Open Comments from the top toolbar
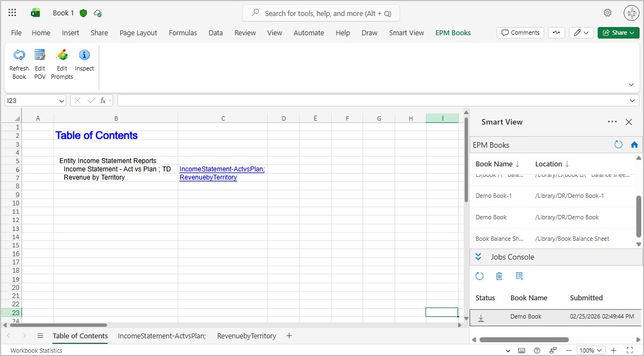The image size is (644, 356). tap(519, 33)
